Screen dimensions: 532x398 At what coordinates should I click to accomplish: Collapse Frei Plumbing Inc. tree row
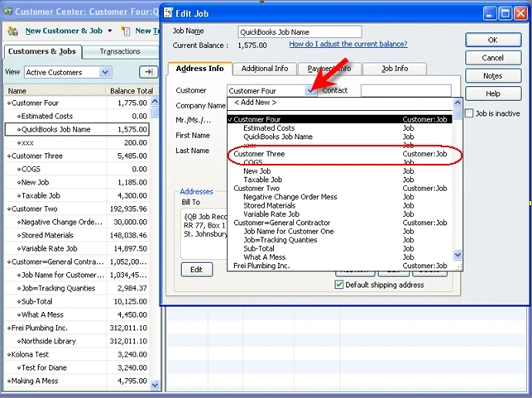tap(9, 328)
